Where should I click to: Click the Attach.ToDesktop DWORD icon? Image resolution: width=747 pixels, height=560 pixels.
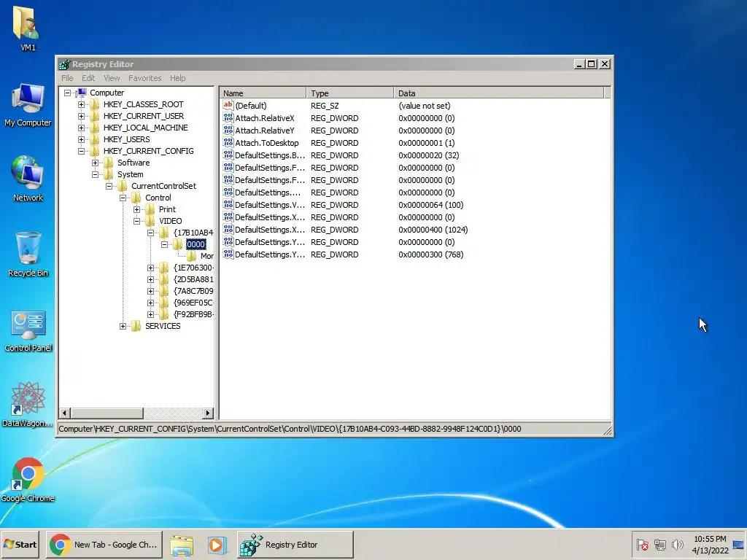(x=228, y=142)
